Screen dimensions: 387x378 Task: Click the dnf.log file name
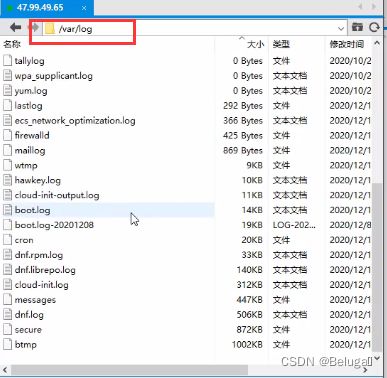pos(29,315)
